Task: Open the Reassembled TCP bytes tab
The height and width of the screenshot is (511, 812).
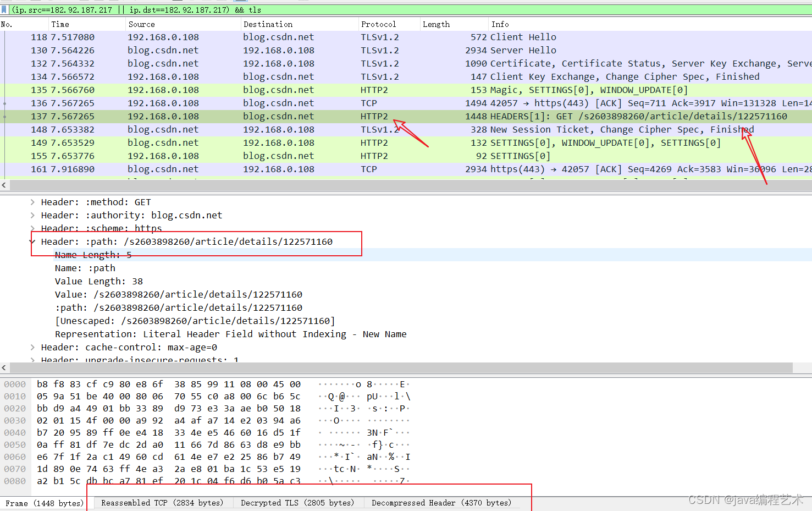Action: 162,503
